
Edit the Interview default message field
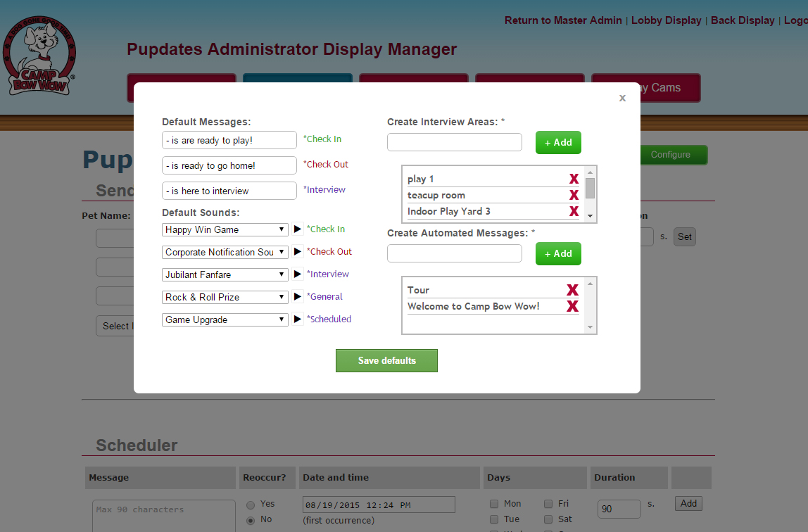pos(229,191)
